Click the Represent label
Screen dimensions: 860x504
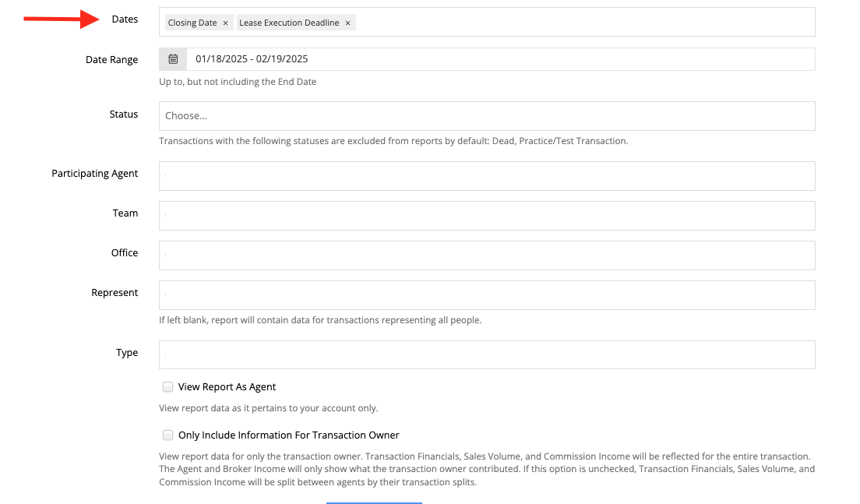pos(115,293)
